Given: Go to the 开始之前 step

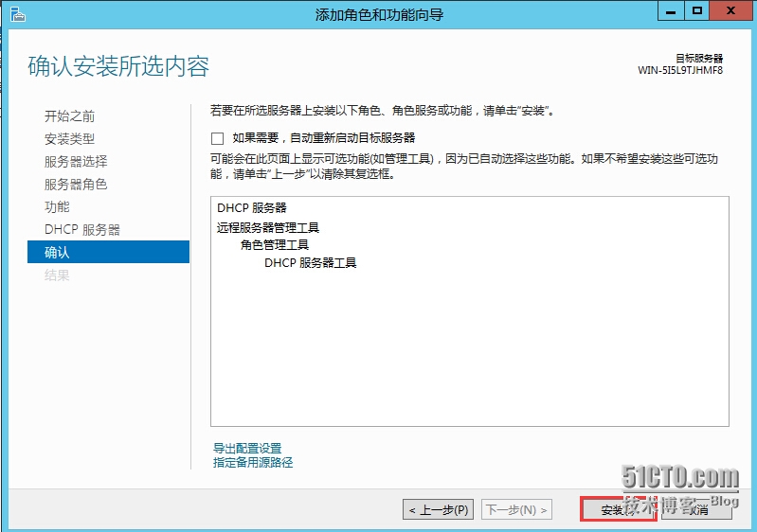Looking at the screenshot, I should coord(69,116).
